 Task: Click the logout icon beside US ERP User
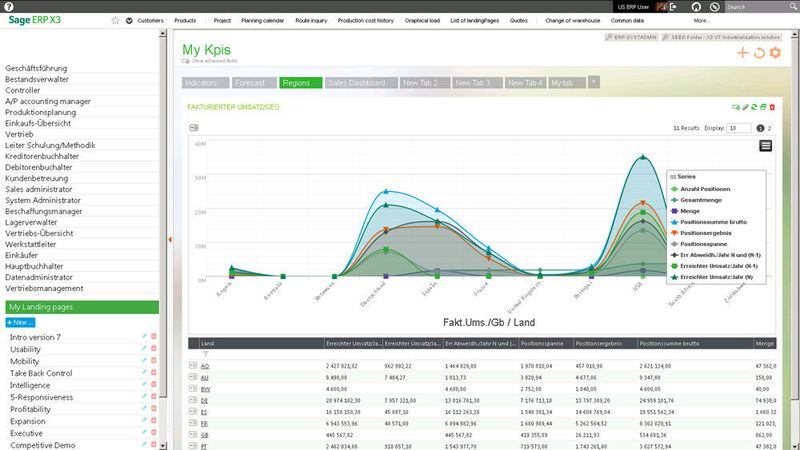(x=673, y=7)
